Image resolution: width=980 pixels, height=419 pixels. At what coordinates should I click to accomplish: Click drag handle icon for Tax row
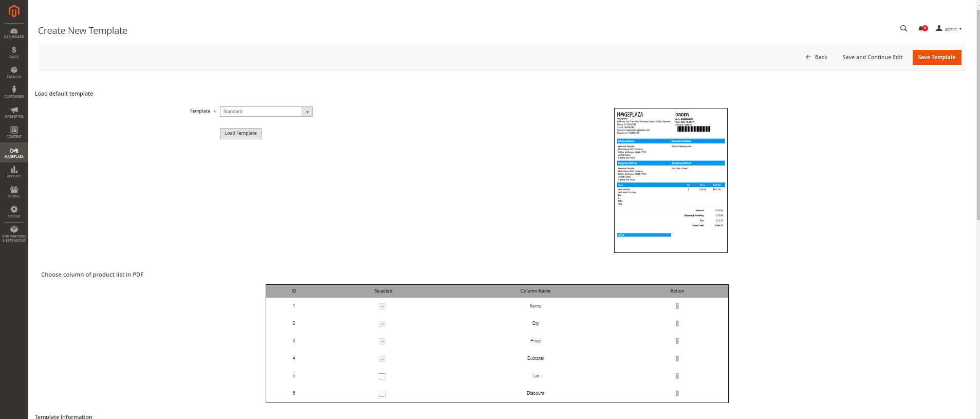(x=677, y=376)
